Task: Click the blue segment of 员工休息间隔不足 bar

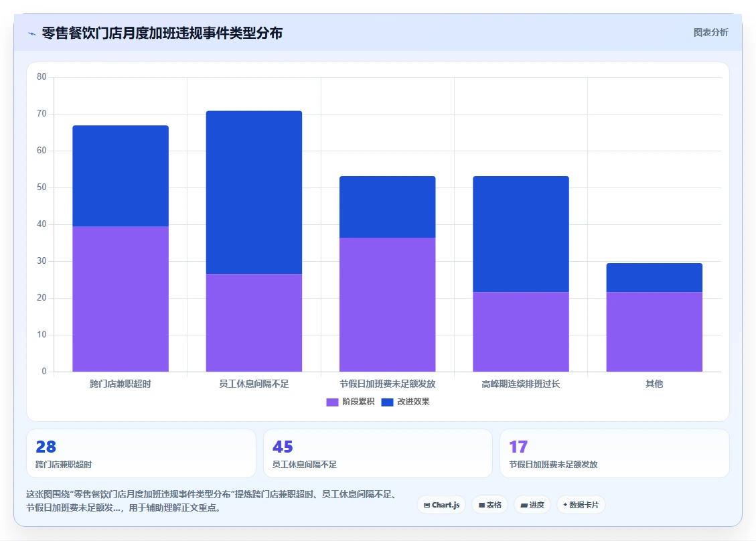Action: point(254,192)
